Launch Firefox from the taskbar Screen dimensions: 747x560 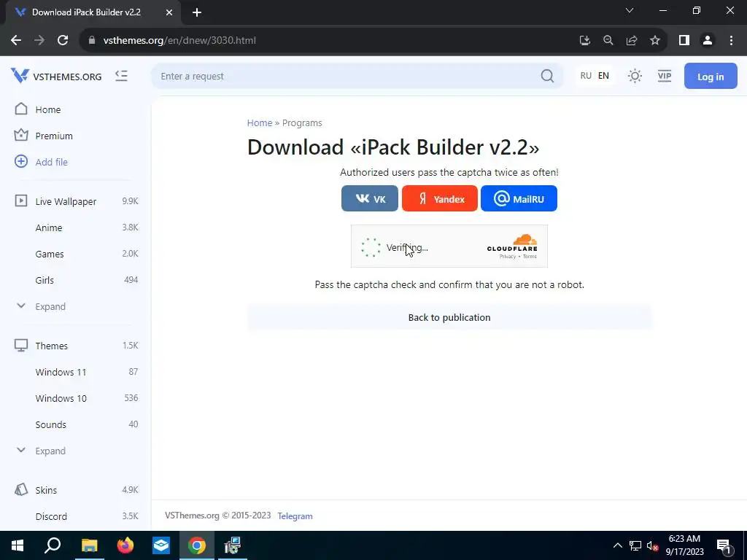point(125,545)
